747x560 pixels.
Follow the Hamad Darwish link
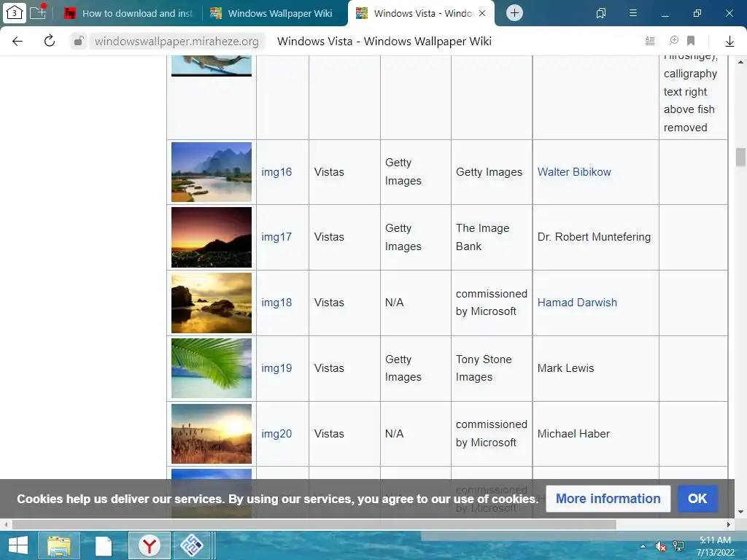coord(577,303)
